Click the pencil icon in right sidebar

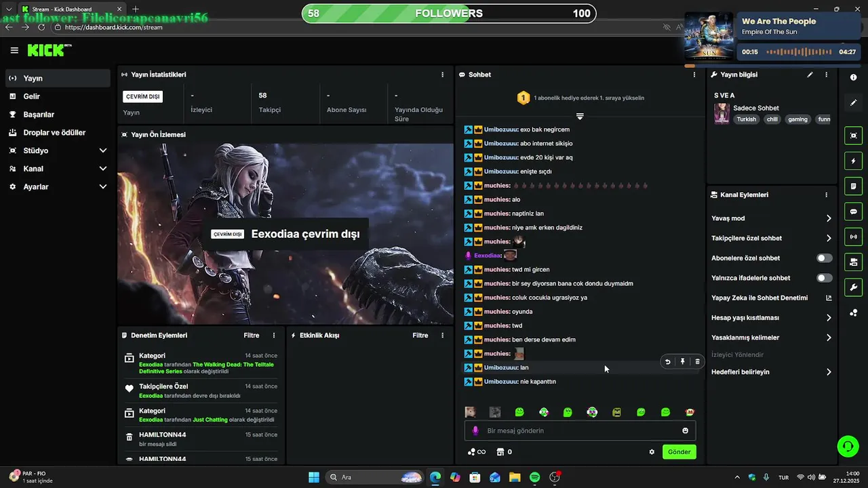point(853,103)
